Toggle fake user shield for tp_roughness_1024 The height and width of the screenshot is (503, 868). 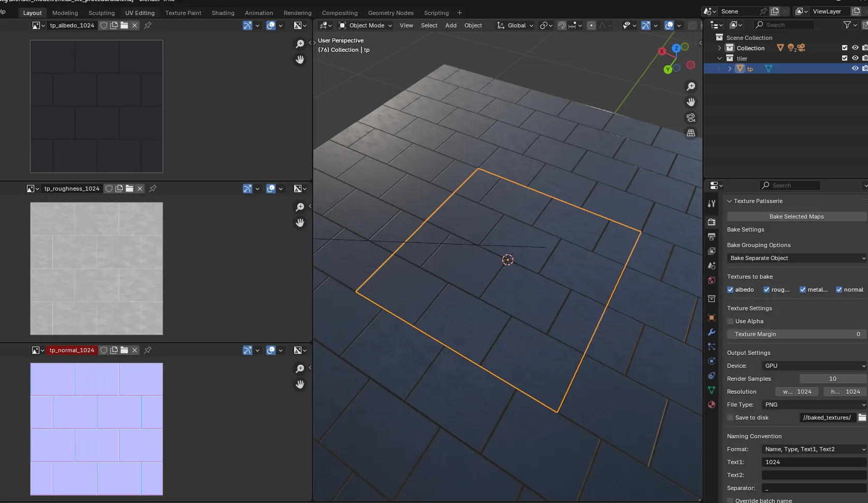109,189
